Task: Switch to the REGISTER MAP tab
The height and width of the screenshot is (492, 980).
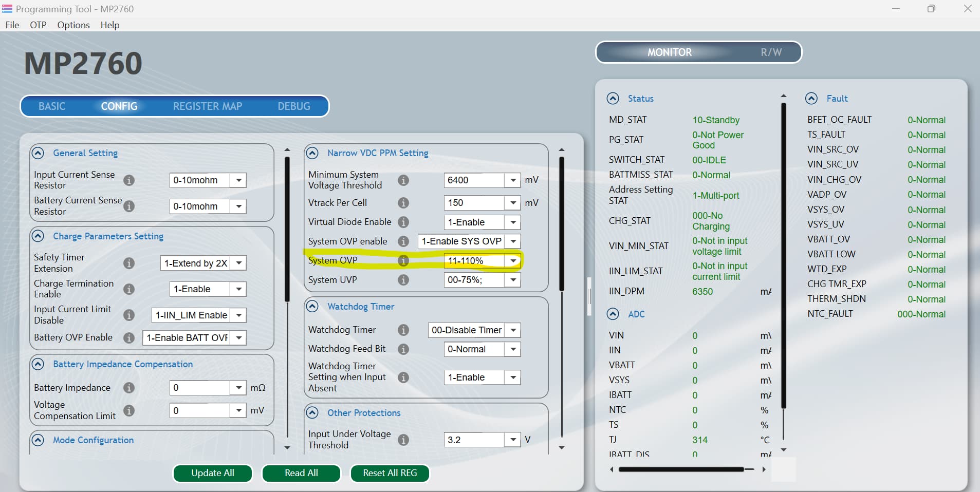Action: coord(208,106)
